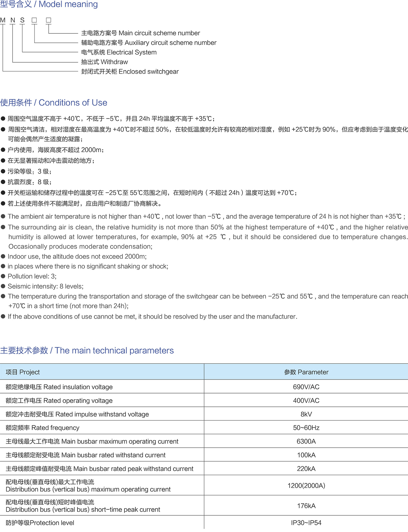Click the 400V/AC value cell

pos(306,401)
